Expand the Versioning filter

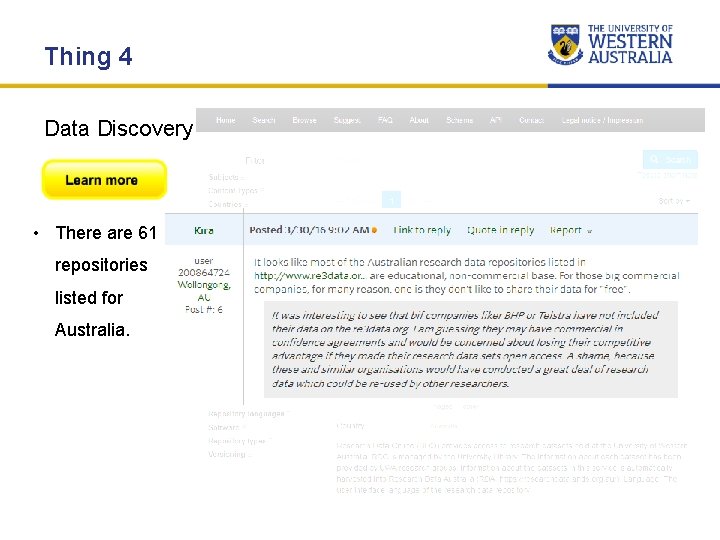[230, 455]
